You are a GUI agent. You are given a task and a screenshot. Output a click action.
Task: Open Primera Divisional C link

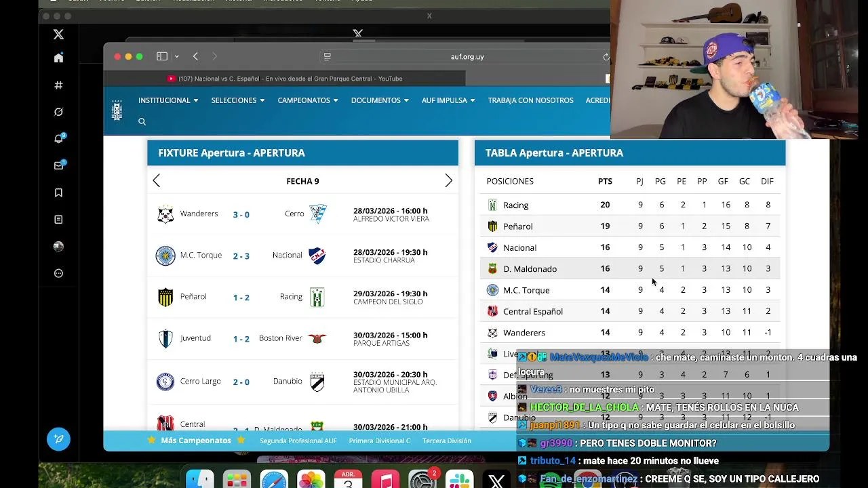(x=379, y=441)
